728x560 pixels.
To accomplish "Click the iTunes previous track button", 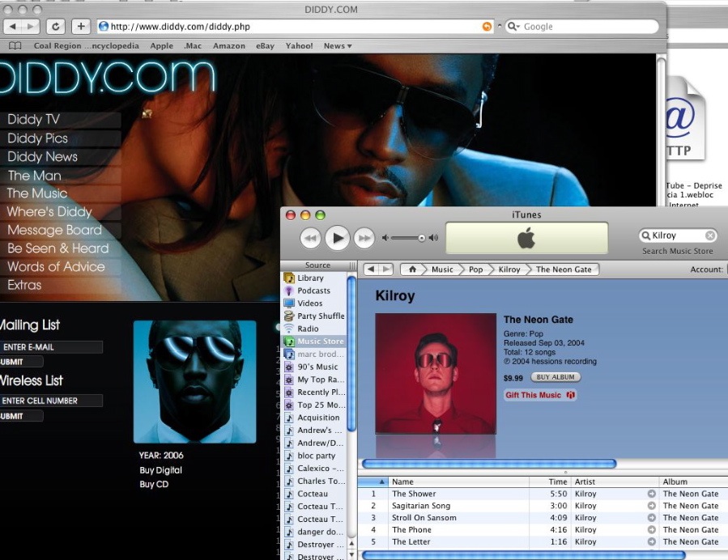I will point(311,238).
